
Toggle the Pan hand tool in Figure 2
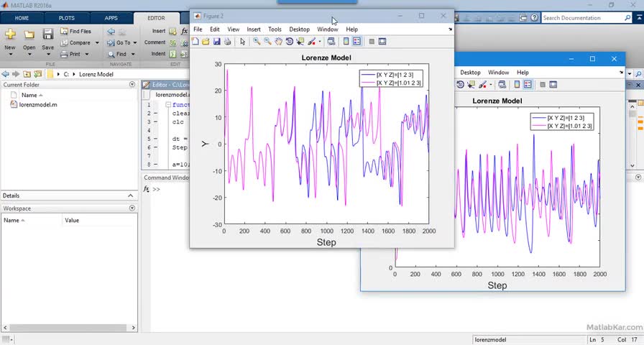click(x=278, y=42)
